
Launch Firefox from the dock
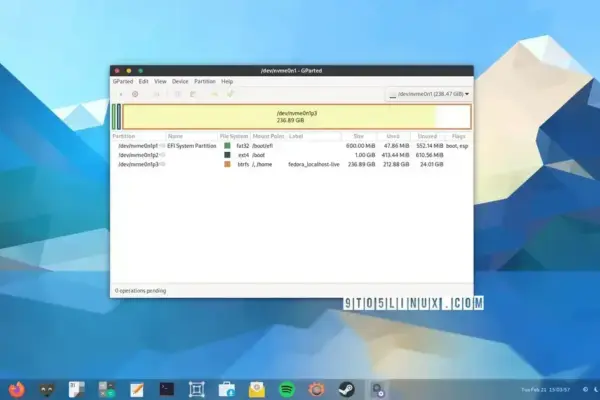coord(16,390)
